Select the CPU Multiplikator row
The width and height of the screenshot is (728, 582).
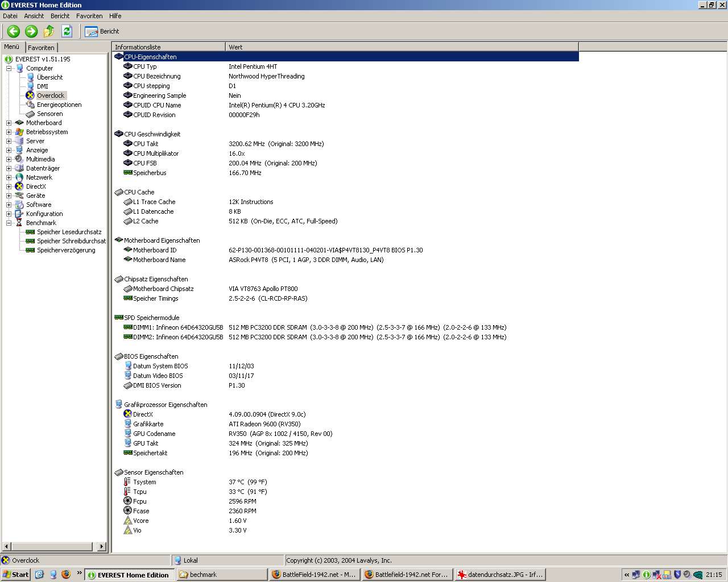point(346,153)
